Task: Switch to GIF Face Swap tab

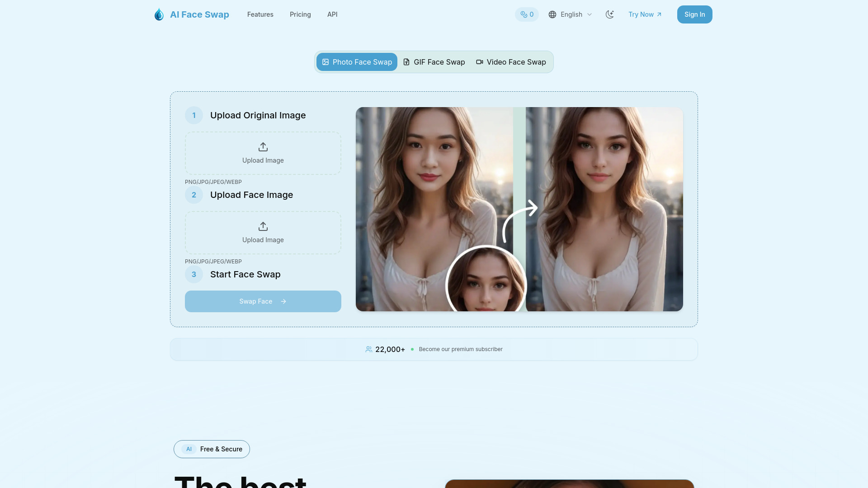Action: point(434,62)
